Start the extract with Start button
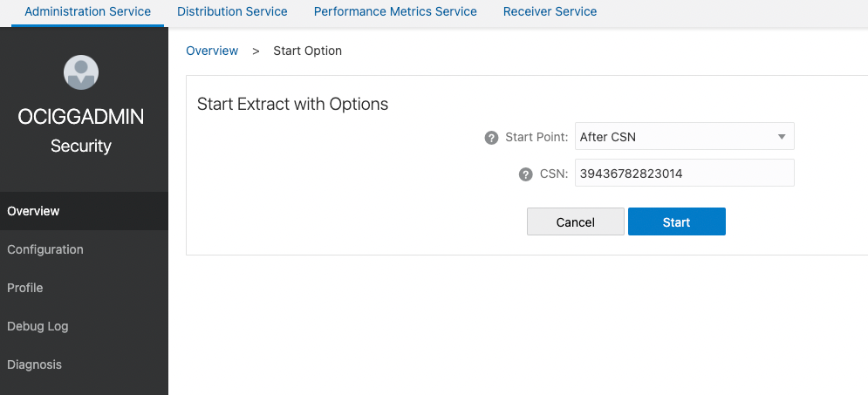The image size is (868, 395). 676,221
